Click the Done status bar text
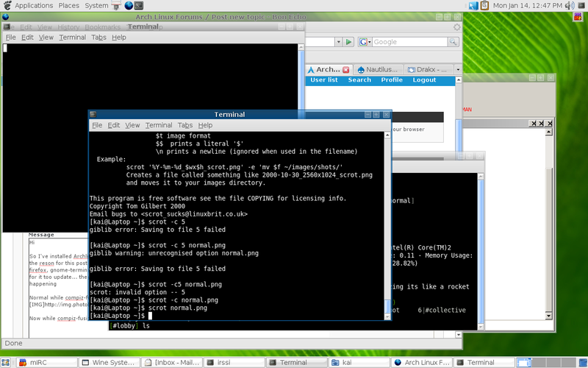This screenshot has height=368, width=588. point(13,343)
